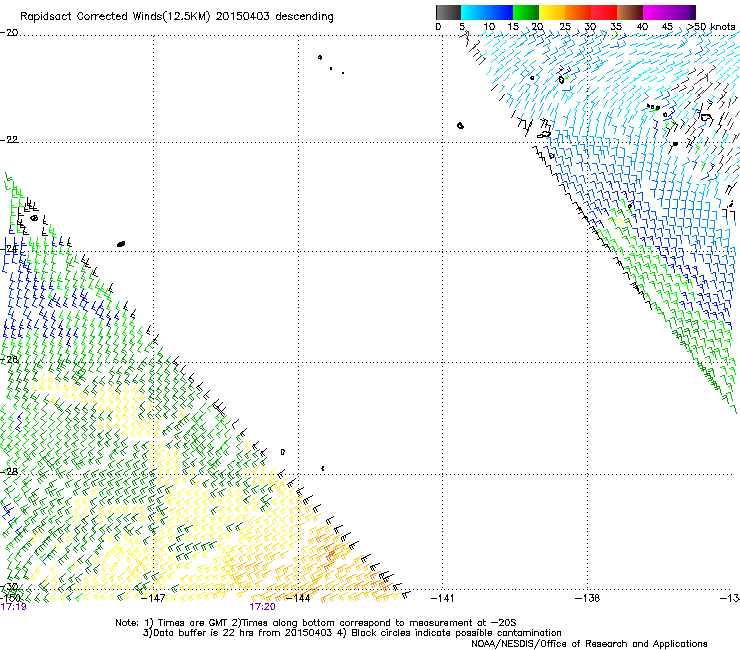Click the yellow 20-25 knots legend segment
Viewport: 740px width, 650px height.
[x=552, y=12]
